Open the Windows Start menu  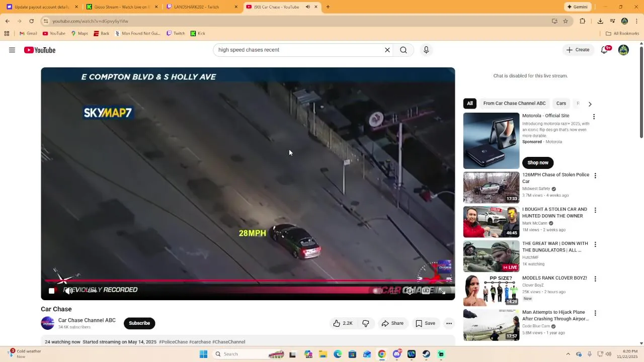point(203,354)
